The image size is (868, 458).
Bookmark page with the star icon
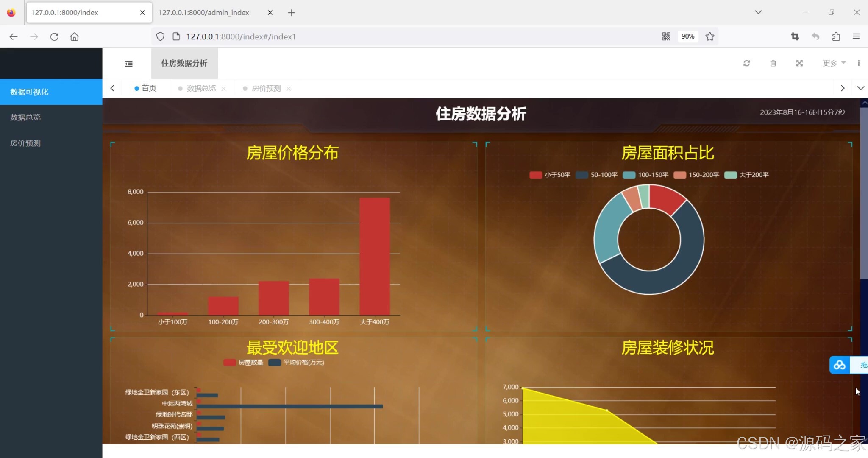coord(710,36)
